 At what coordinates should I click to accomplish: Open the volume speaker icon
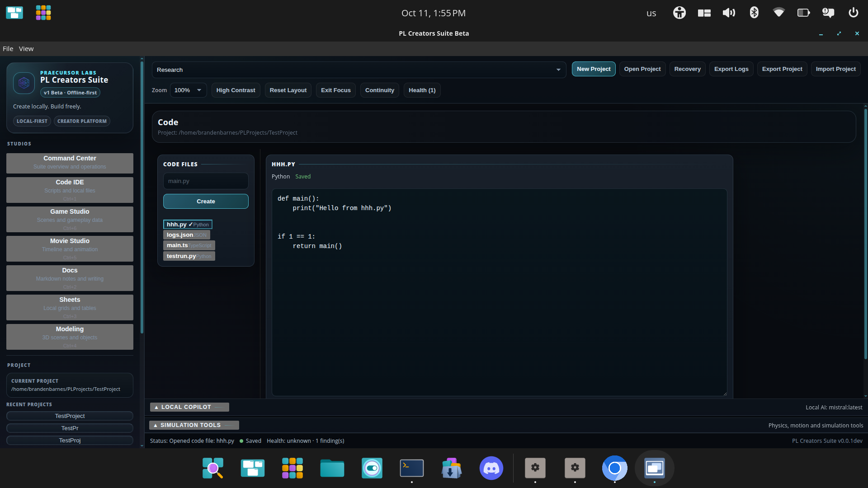pyautogui.click(x=729, y=13)
